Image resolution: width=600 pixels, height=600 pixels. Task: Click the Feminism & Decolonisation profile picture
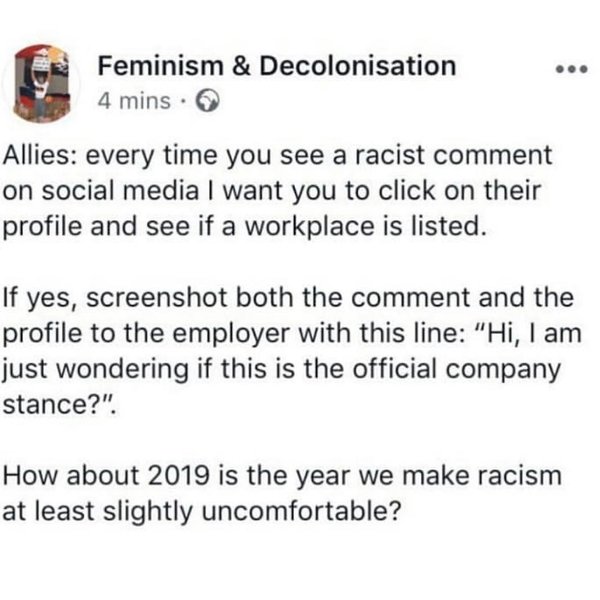tap(42, 80)
